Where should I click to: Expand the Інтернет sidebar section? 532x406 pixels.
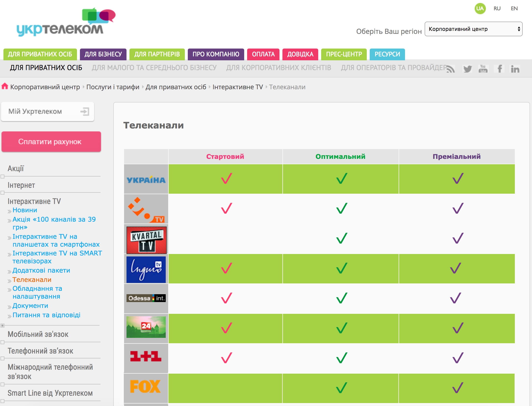pyautogui.click(x=2, y=193)
